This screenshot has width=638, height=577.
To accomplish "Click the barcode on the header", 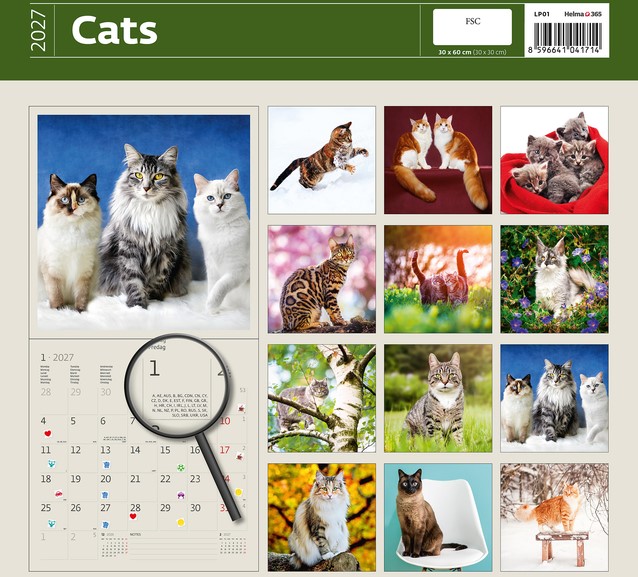I will tap(567, 35).
